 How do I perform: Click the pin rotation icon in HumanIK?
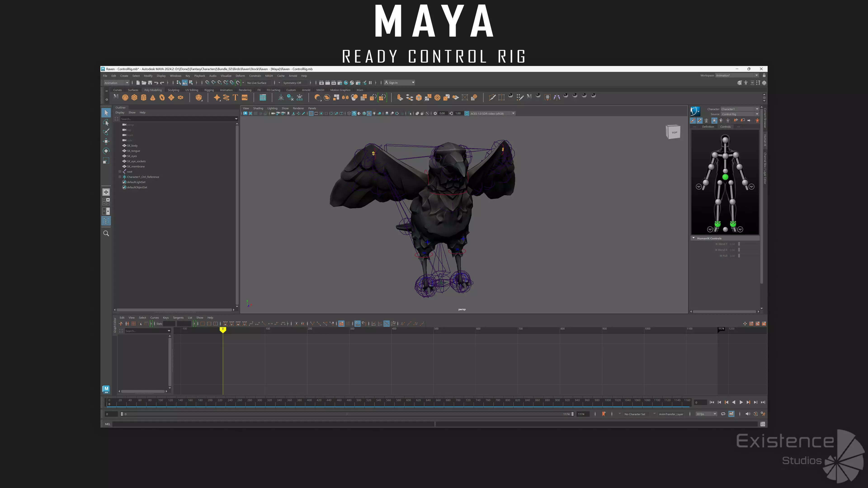point(743,121)
